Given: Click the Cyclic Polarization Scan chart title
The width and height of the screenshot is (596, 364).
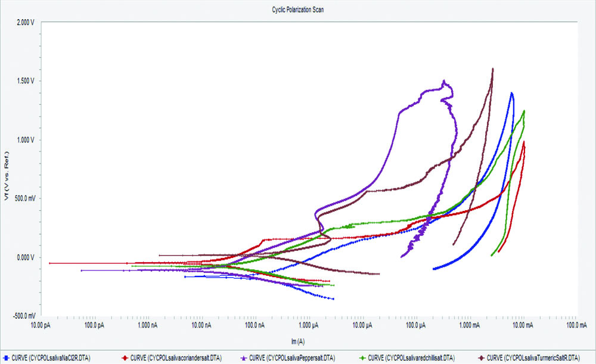Looking at the screenshot, I should click(x=288, y=10).
